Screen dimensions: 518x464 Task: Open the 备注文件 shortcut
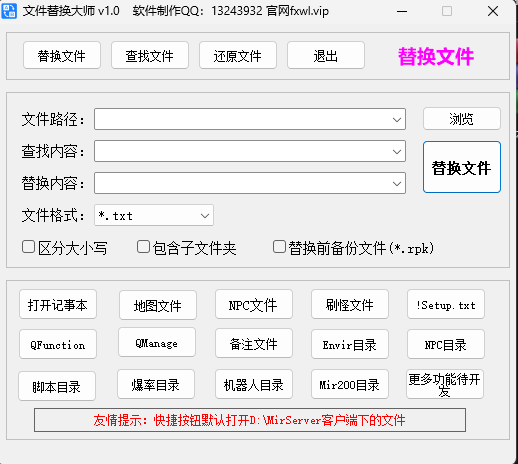click(x=254, y=343)
